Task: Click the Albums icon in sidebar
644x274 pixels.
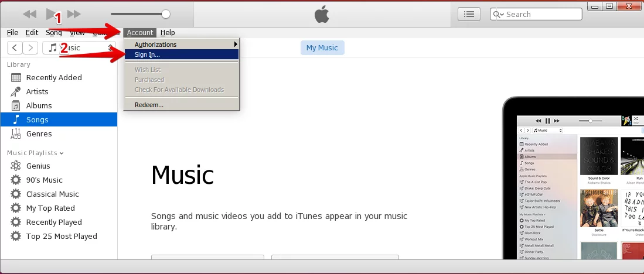Action: click(x=16, y=105)
